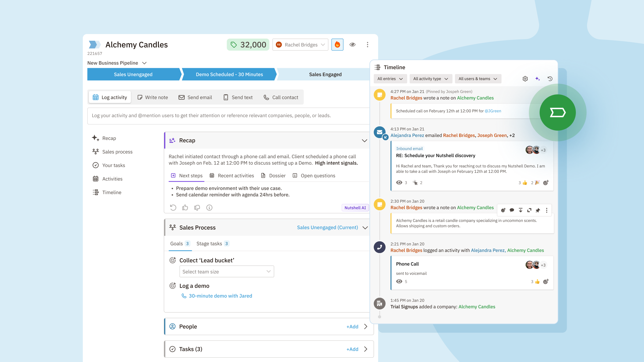Open the Recent activities recap tab
The height and width of the screenshot is (362, 644).
coord(232,176)
